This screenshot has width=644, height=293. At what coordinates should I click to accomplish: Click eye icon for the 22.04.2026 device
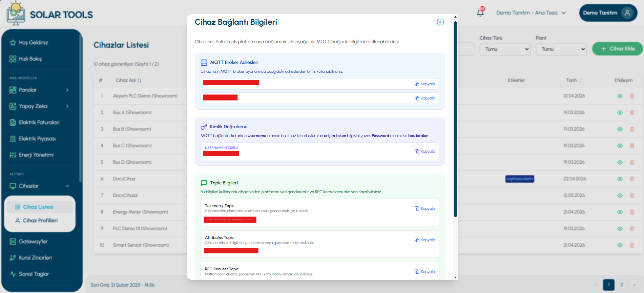(620, 179)
